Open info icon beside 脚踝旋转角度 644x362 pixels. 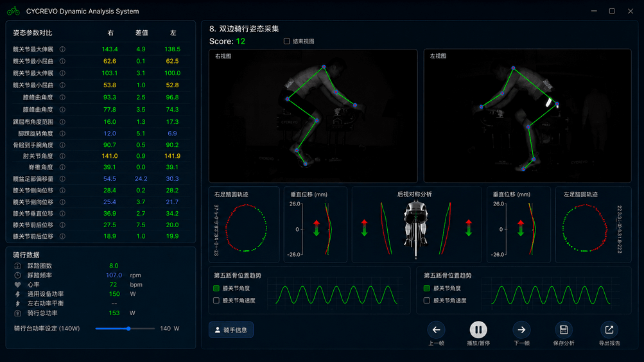click(x=62, y=134)
